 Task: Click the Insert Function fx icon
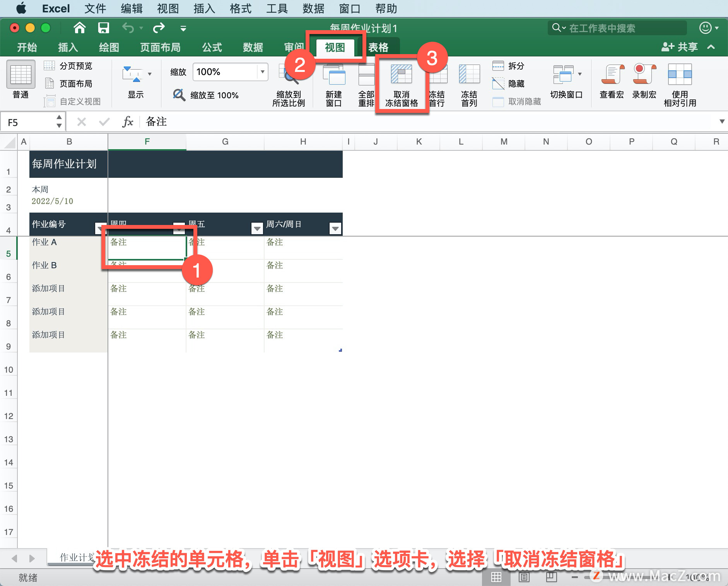(128, 122)
